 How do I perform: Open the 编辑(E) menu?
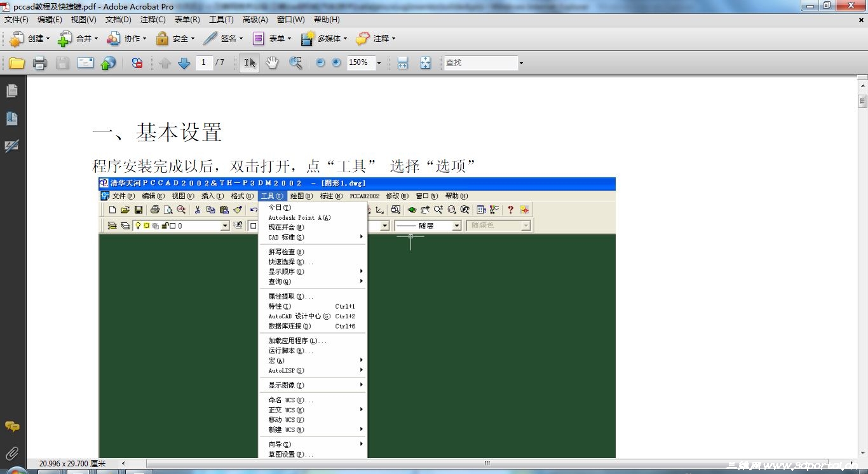(50, 20)
